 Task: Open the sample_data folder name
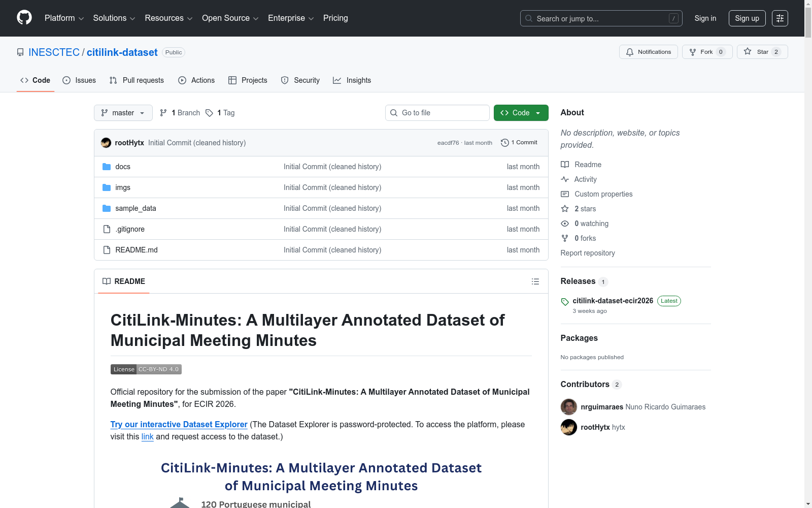click(136, 208)
